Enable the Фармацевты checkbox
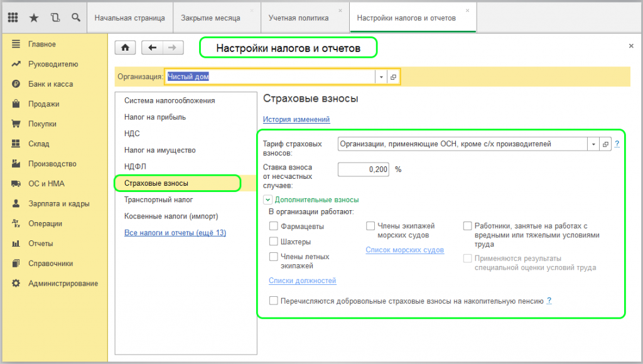 (x=274, y=226)
